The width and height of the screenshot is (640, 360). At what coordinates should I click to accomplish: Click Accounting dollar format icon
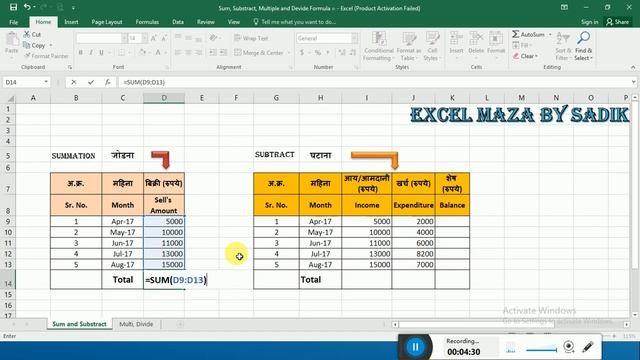(302, 52)
